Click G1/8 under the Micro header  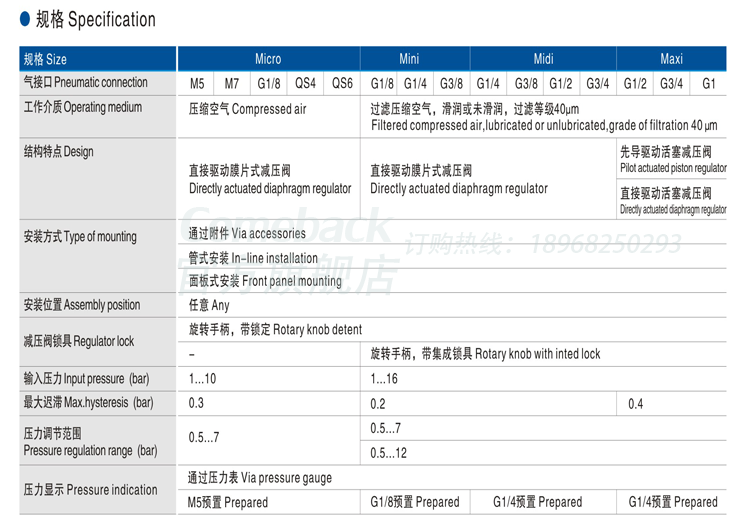[269, 84]
